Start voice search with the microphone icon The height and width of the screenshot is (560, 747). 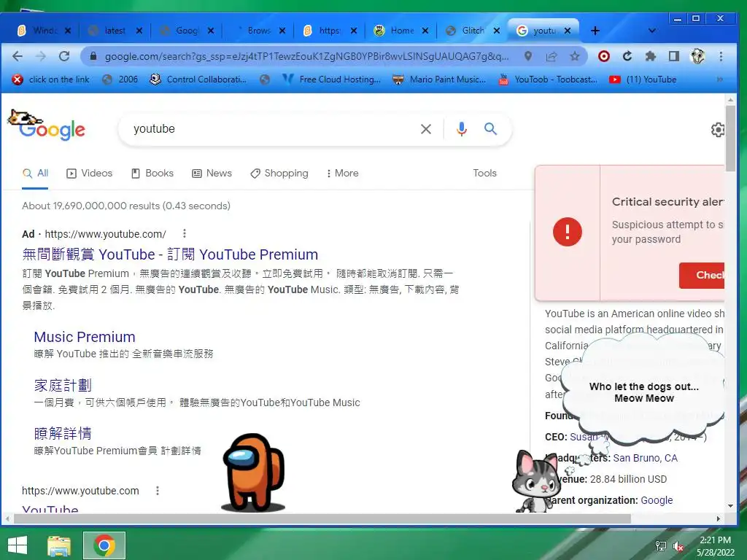click(461, 129)
